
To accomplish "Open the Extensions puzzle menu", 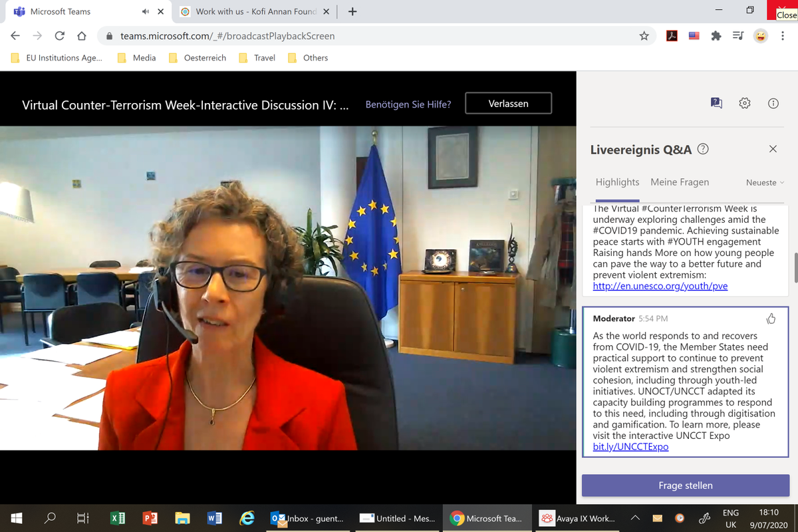I will click(716, 36).
